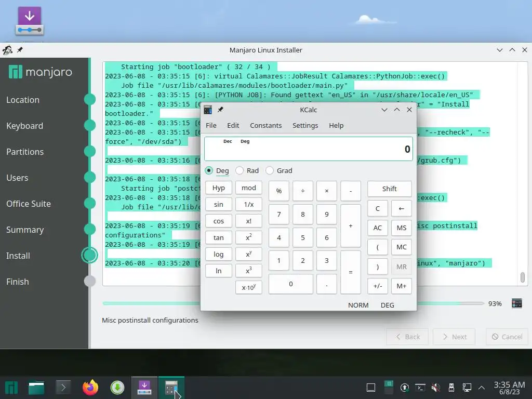Click the number 7 key
The width and height of the screenshot is (532, 399).
279,215
